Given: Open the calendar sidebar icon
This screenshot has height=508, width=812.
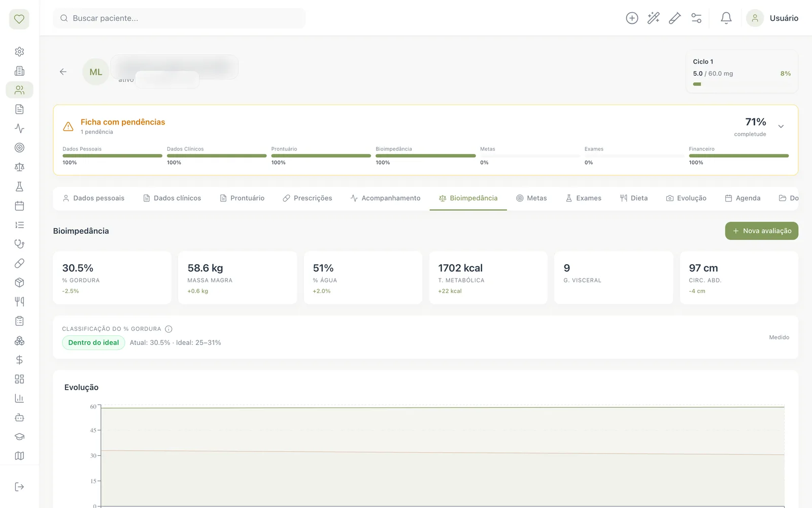Looking at the screenshot, I should coord(19,206).
